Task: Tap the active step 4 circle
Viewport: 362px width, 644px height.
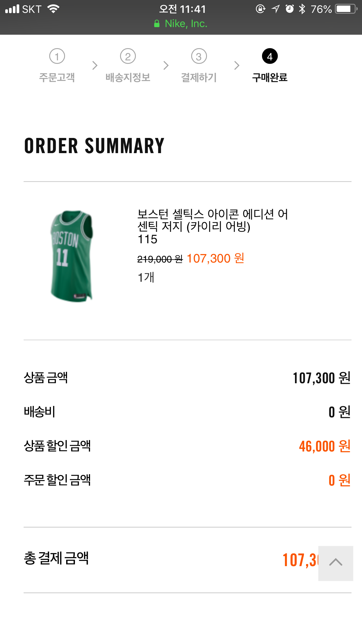Action: pyautogui.click(x=270, y=56)
